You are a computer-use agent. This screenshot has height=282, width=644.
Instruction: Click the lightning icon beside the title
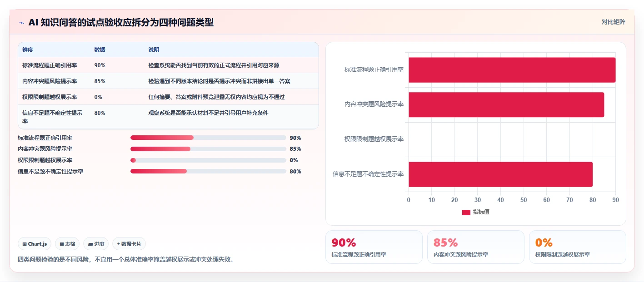tap(21, 23)
